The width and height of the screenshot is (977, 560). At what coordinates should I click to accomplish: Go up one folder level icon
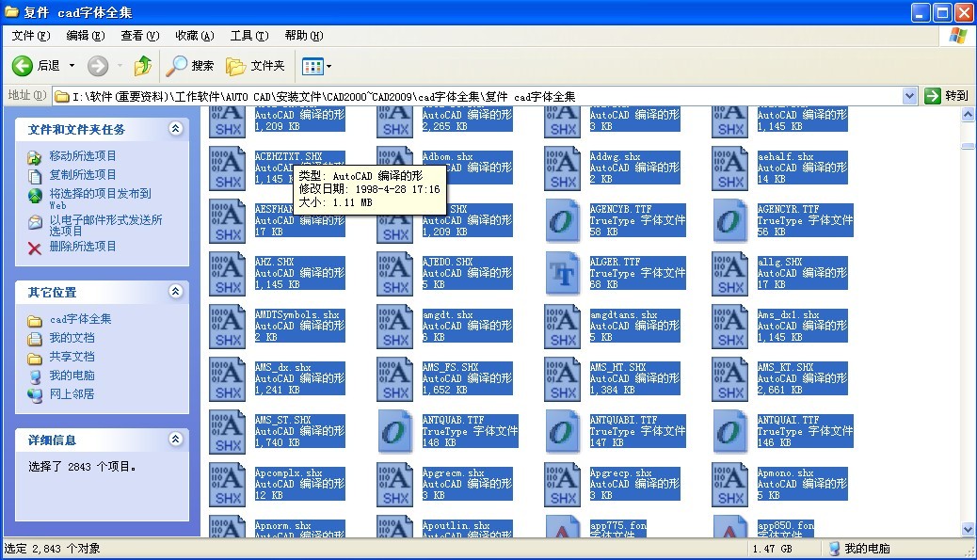click(x=143, y=65)
